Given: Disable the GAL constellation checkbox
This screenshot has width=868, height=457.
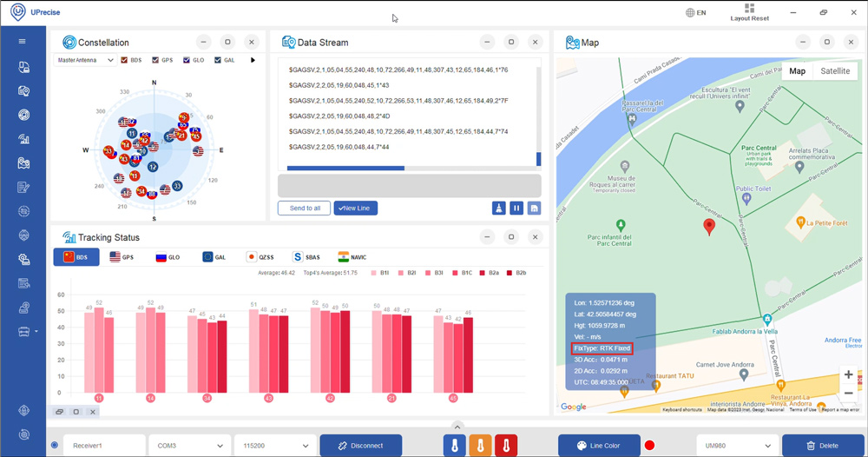Looking at the screenshot, I should [x=218, y=61].
